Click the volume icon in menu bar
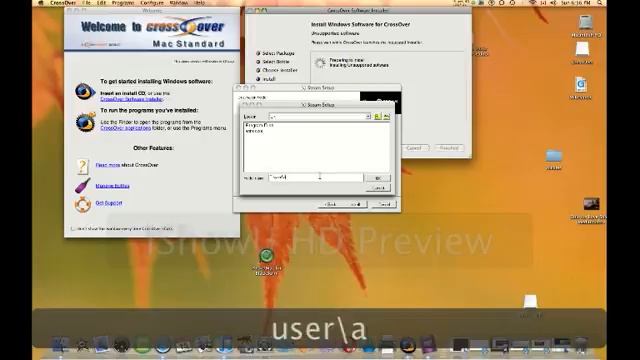640x360 pixels. click(553, 2)
